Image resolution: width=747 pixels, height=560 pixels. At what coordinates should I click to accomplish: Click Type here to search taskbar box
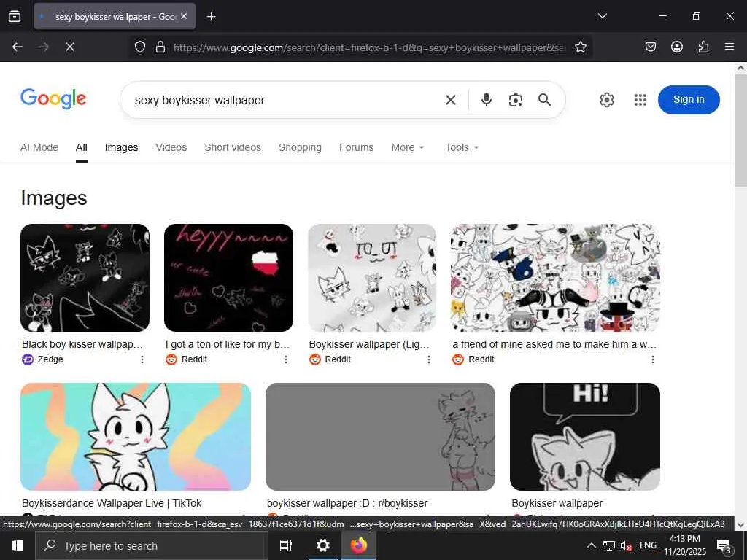pyautogui.click(x=152, y=545)
